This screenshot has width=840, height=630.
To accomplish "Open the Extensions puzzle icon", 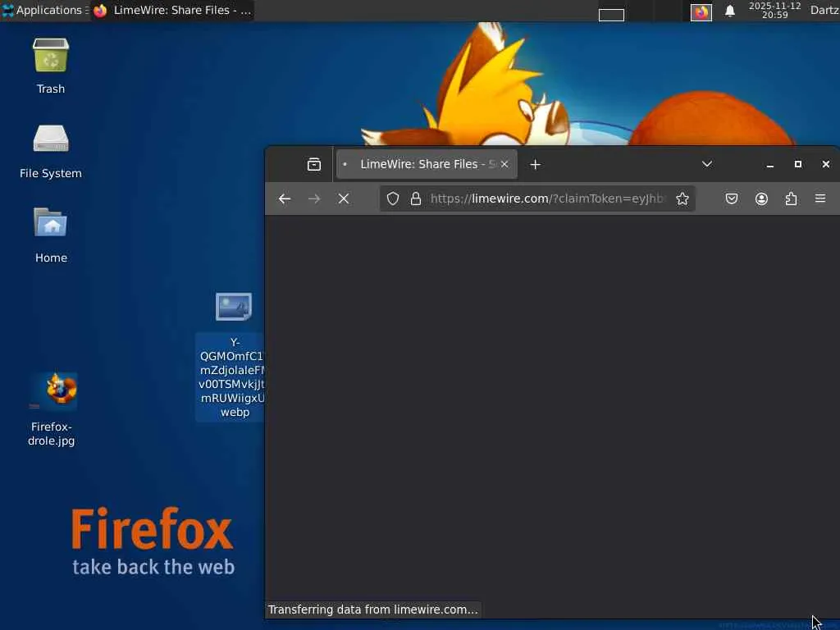I will (x=791, y=199).
